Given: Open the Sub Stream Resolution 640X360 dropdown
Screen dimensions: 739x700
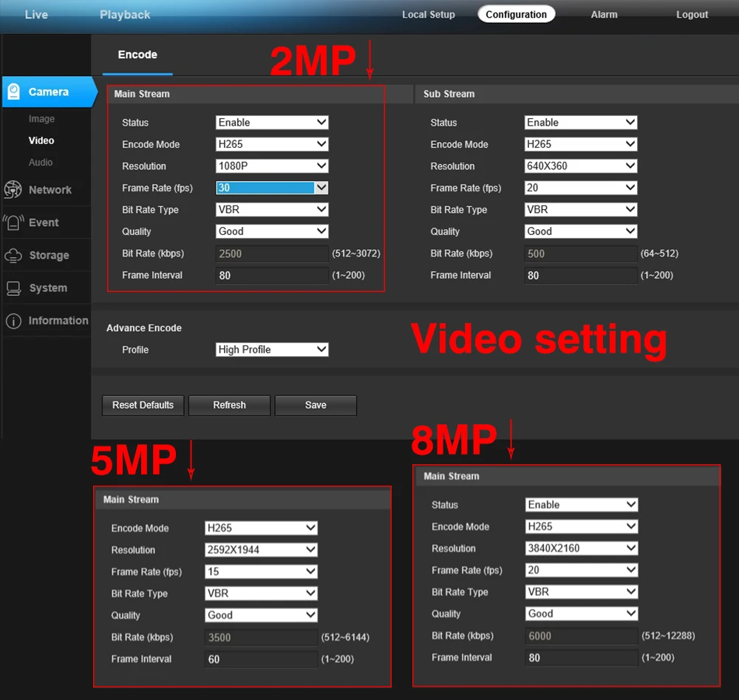Looking at the screenshot, I should pyautogui.click(x=581, y=166).
